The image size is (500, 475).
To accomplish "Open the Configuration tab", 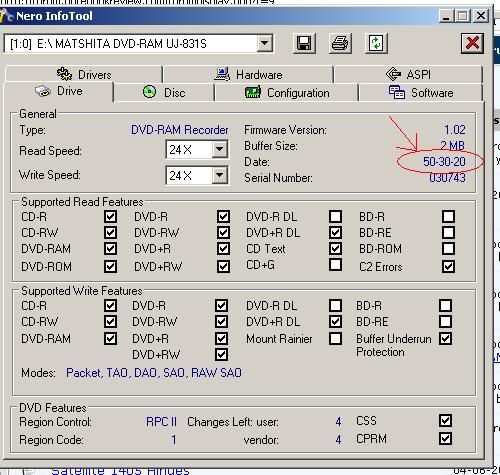I will pos(287,92).
